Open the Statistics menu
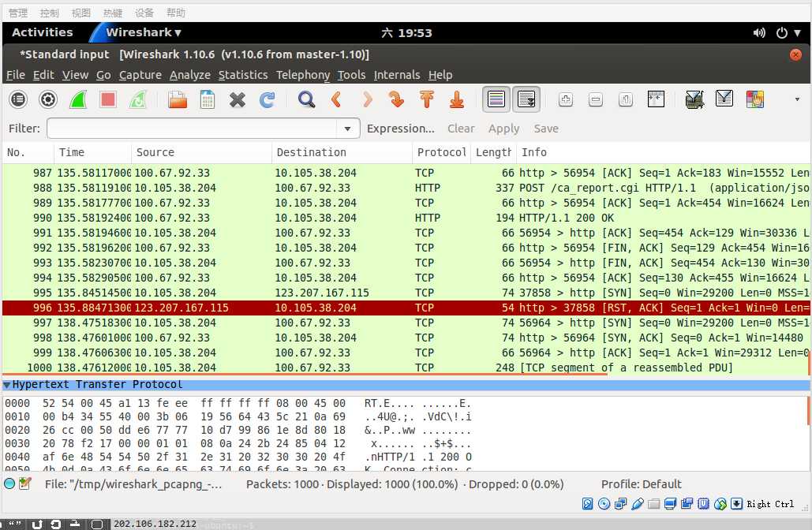812x530 pixels. pos(243,75)
